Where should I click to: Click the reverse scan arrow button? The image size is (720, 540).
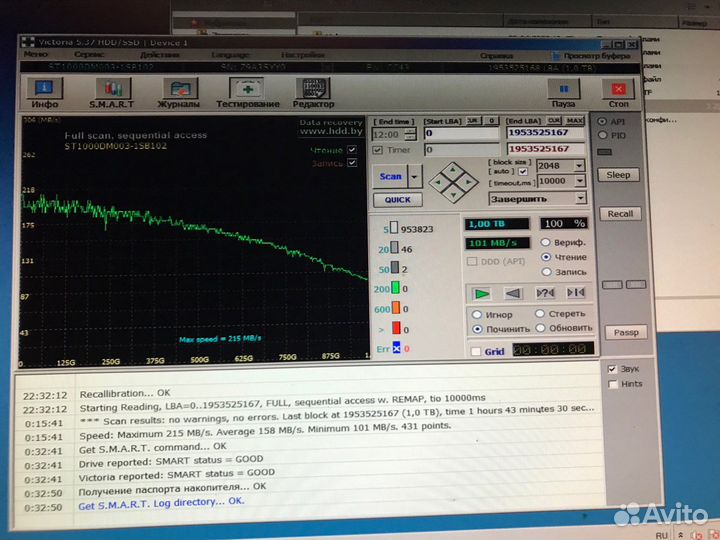[514, 293]
